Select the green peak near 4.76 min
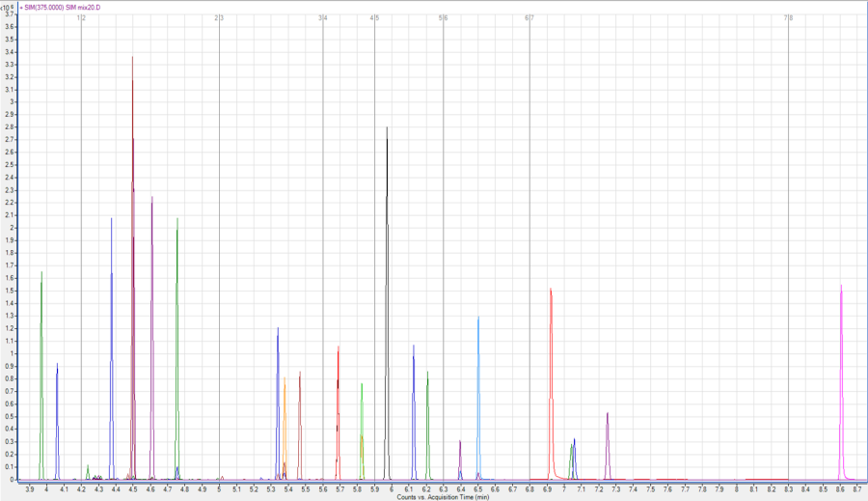The height and width of the screenshot is (501, 868). 177,348
